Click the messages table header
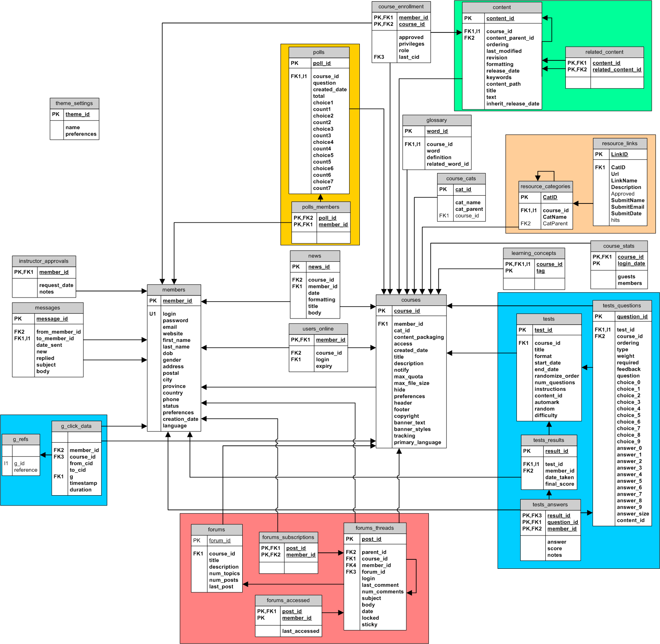Screen dimensions: 660x644 pyautogui.click(x=48, y=308)
